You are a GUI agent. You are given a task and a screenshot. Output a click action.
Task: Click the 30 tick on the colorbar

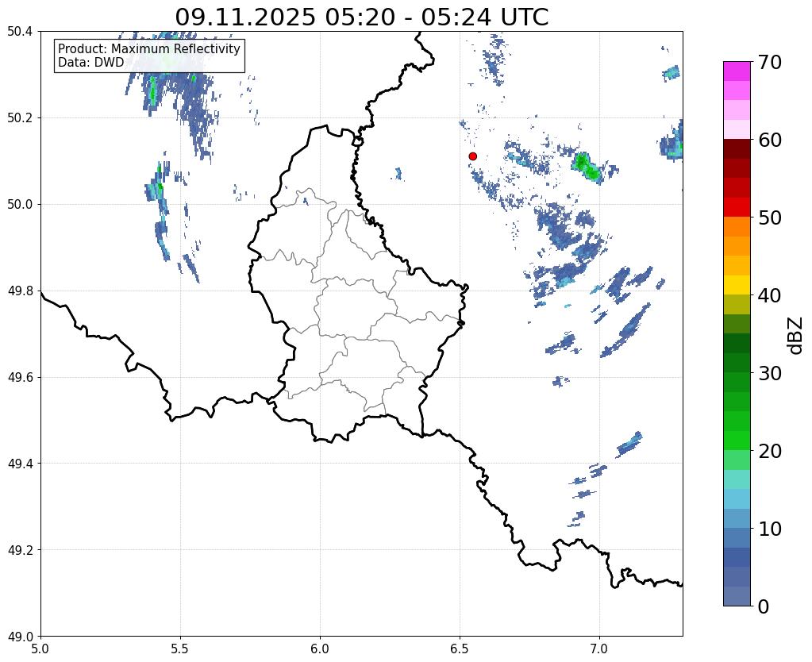770,373
